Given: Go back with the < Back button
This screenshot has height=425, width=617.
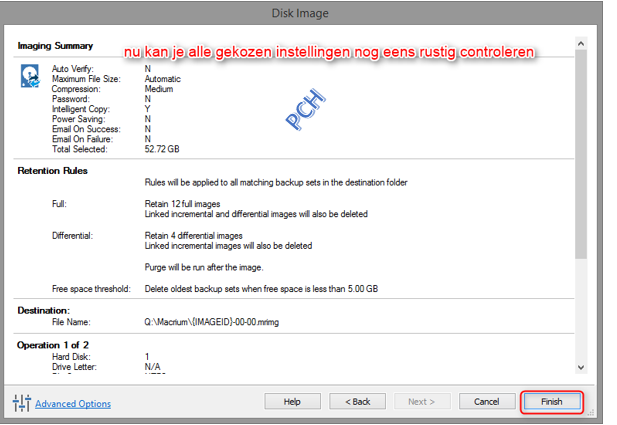Looking at the screenshot, I should pos(358,402).
